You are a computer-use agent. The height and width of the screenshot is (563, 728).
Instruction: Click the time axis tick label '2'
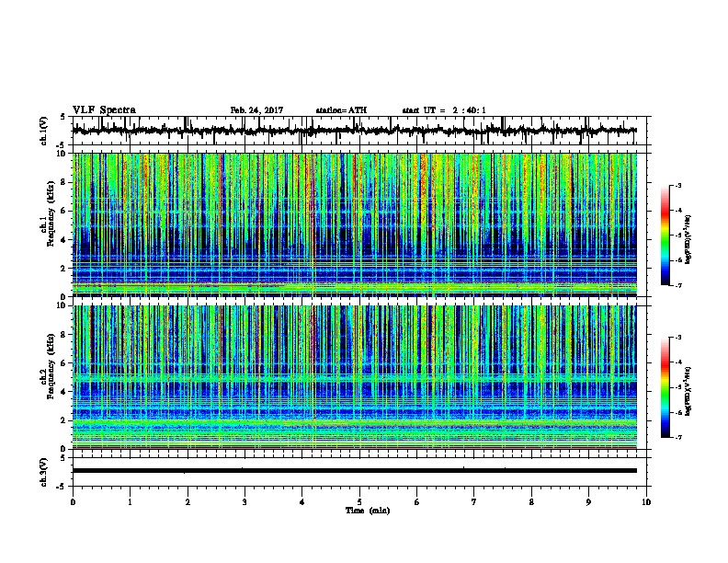pos(188,502)
